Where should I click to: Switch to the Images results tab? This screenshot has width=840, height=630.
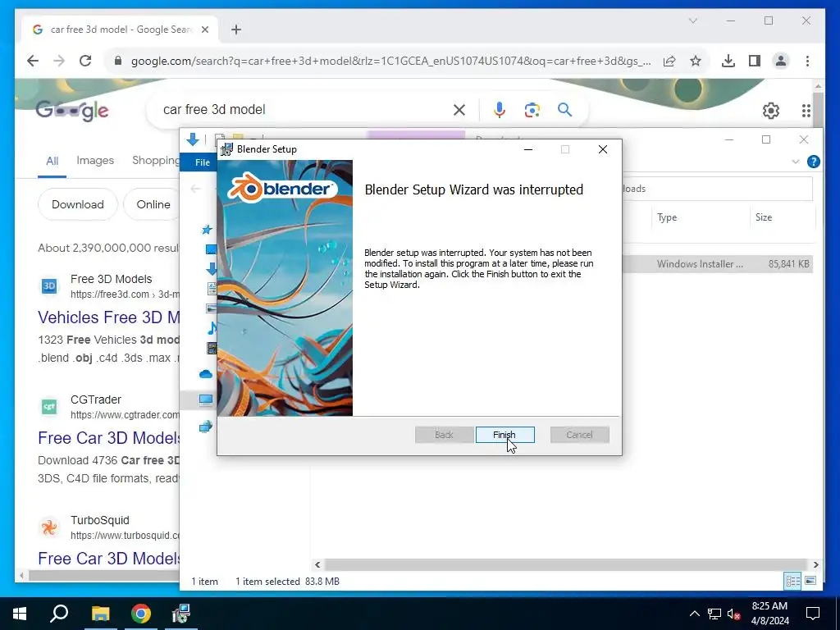click(x=95, y=160)
